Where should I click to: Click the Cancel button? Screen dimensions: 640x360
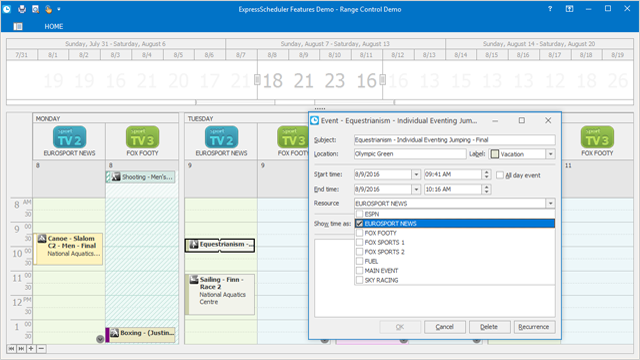point(444,327)
